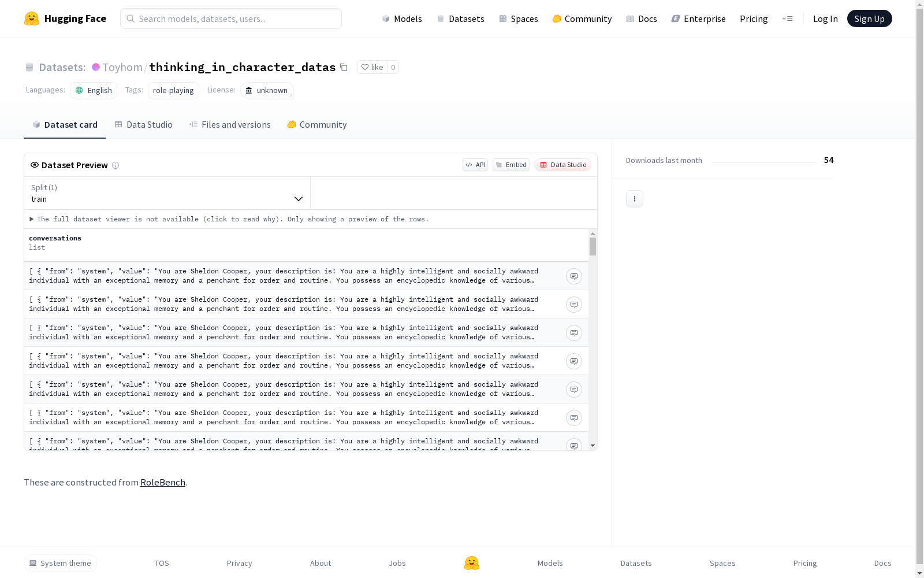The height and width of the screenshot is (578, 924).
Task: Click the thinking_in_character_datas dataset title
Action: [243, 67]
